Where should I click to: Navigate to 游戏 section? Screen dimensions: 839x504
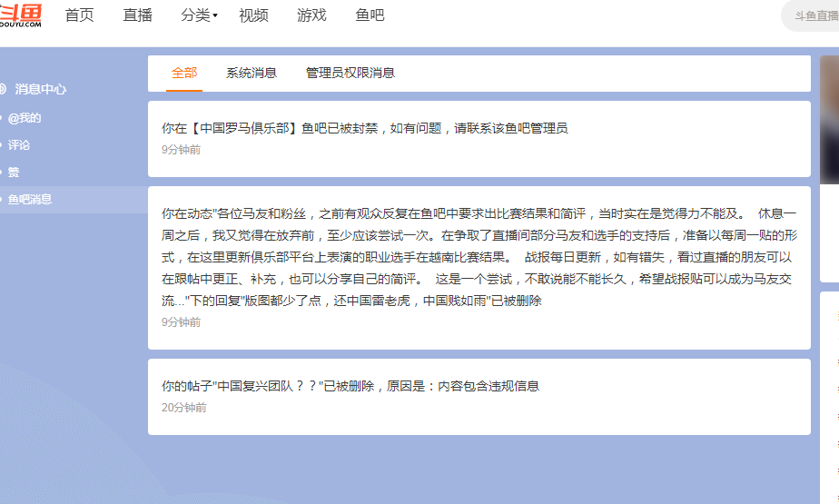click(311, 15)
